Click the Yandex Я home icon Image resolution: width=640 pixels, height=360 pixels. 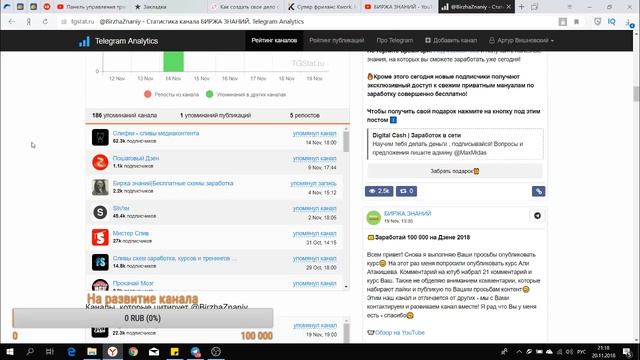29,22
